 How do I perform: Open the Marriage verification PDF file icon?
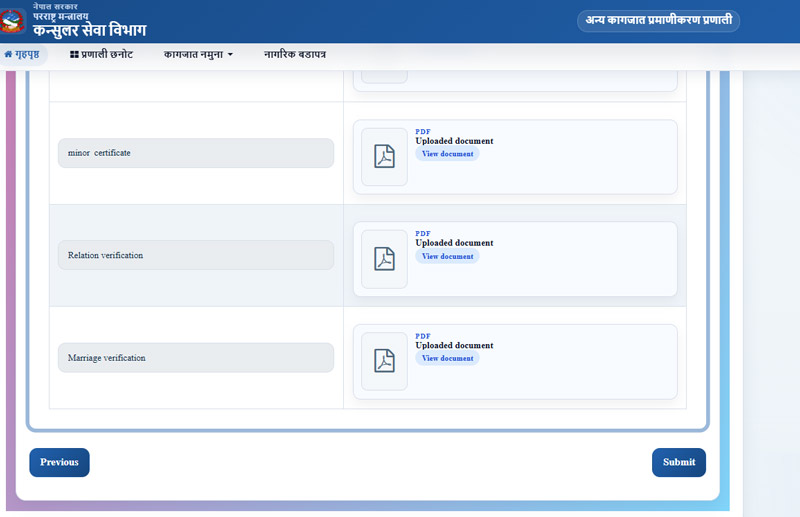pyautogui.click(x=384, y=361)
